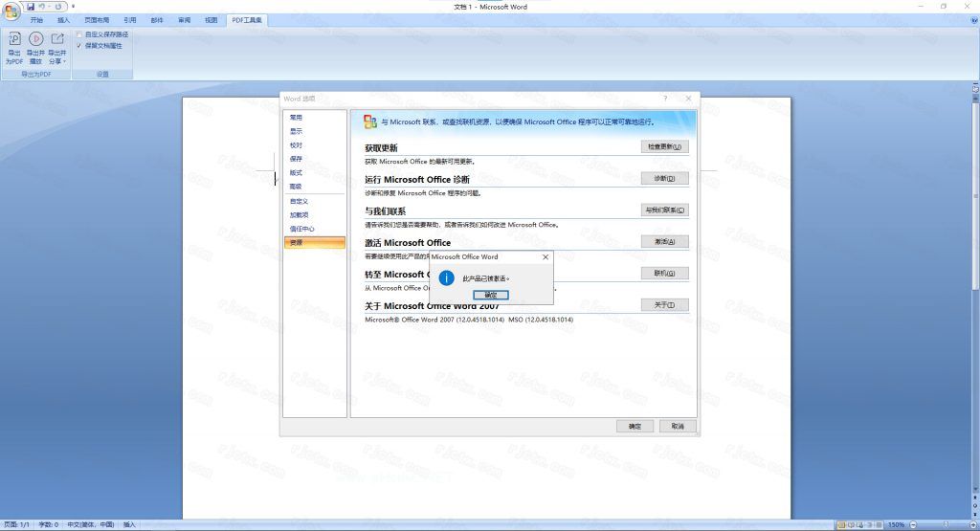Click 检查更新 button
Viewport: 980px width, 531px height.
(x=665, y=146)
